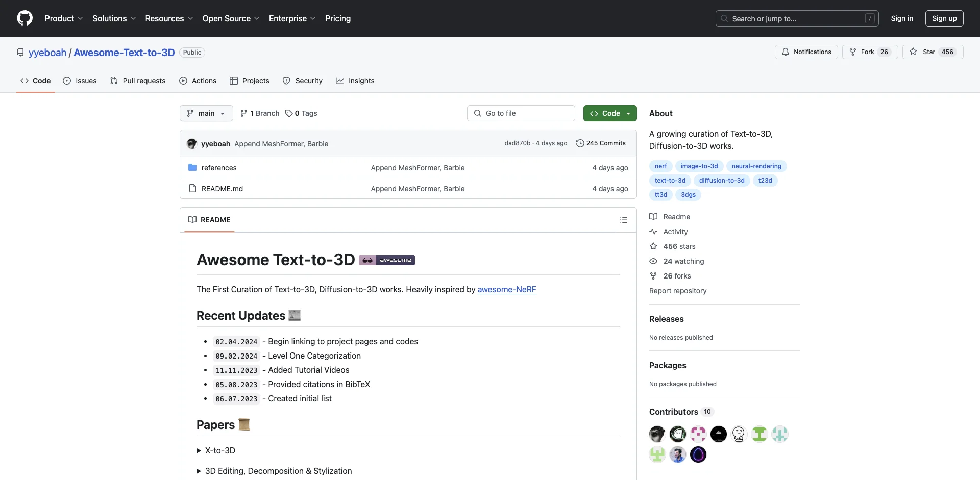Screen dimensions: 980x480
Task: Click the Sign in link
Action: (902, 18)
